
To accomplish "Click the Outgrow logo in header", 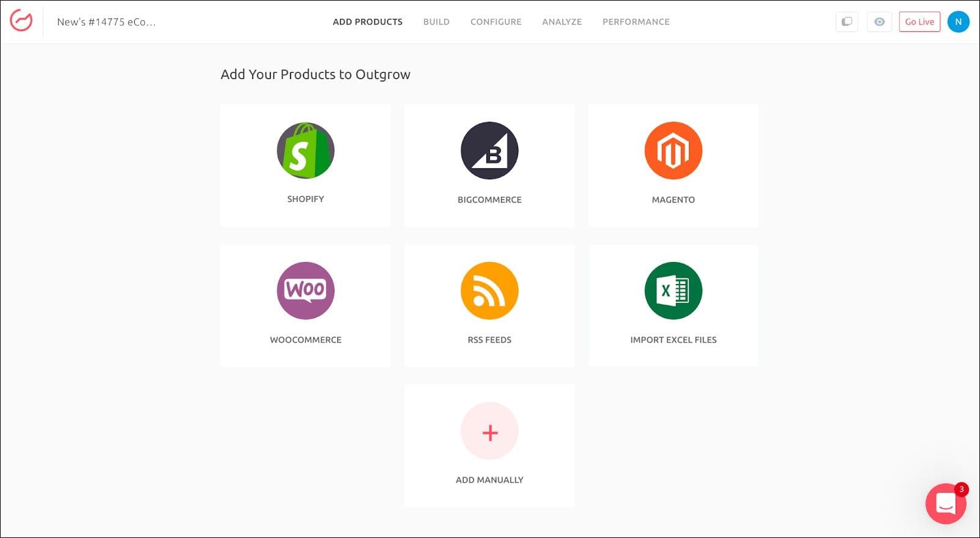I will tap(21, 21).
